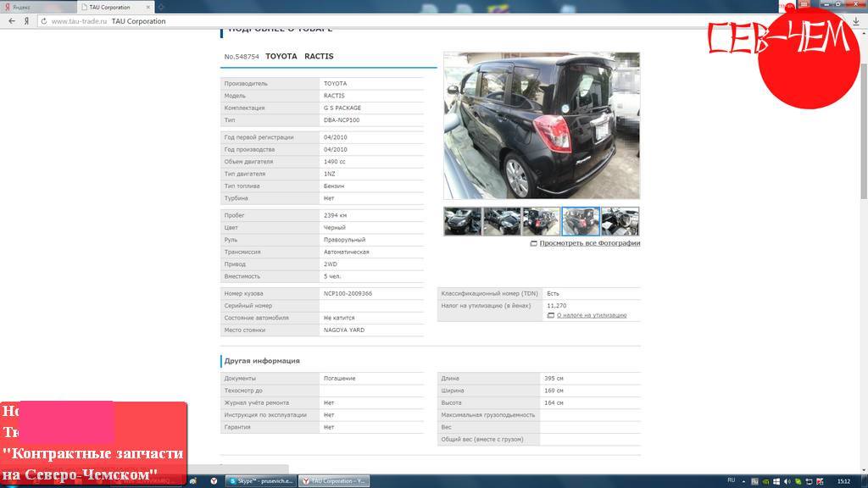Click section heading 'Другая информация'
The height and width of the screenshot is (488, 868).
[262, 361]
